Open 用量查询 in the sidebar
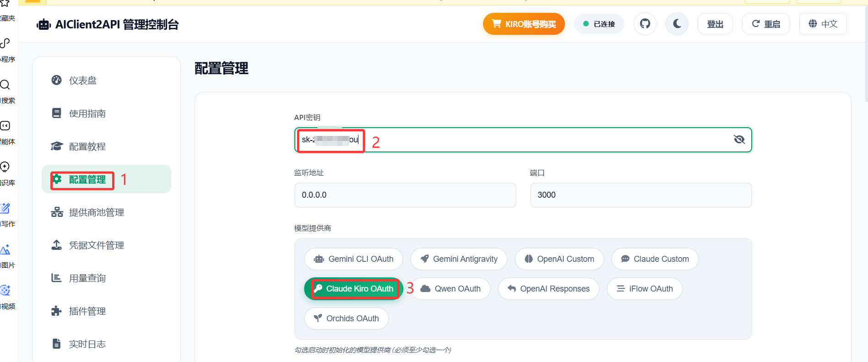The width and height of the screenshot is (868, 362). click(x=106, y=278)
